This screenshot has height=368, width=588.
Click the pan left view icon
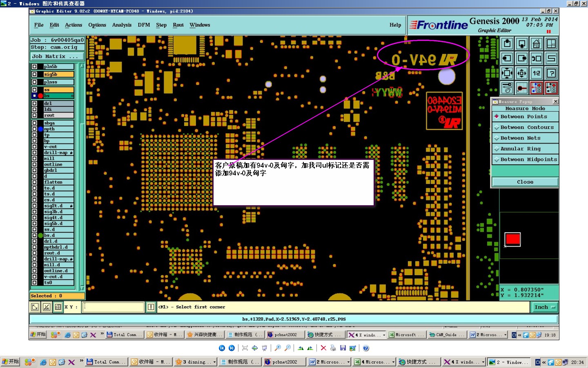pos(507,58)
